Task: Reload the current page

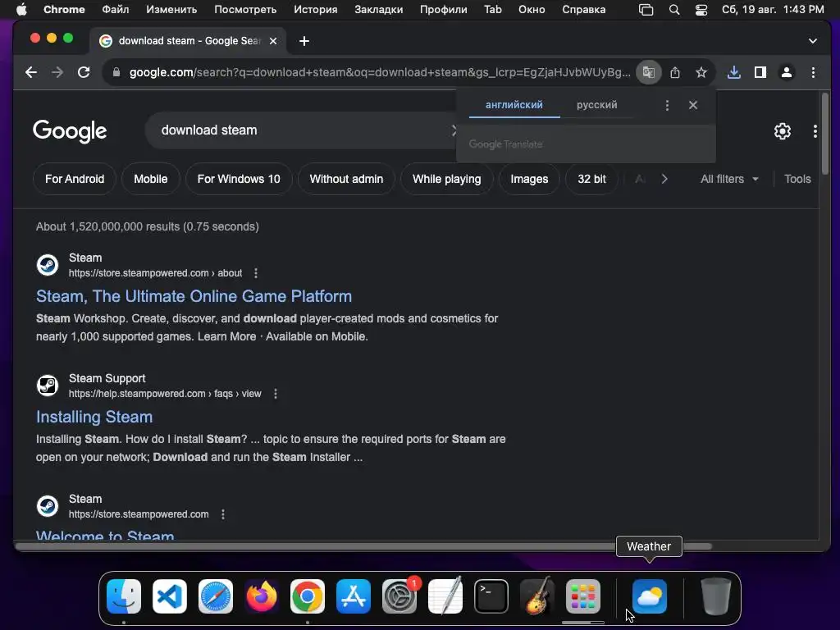Action: click(x=84, y=72)
